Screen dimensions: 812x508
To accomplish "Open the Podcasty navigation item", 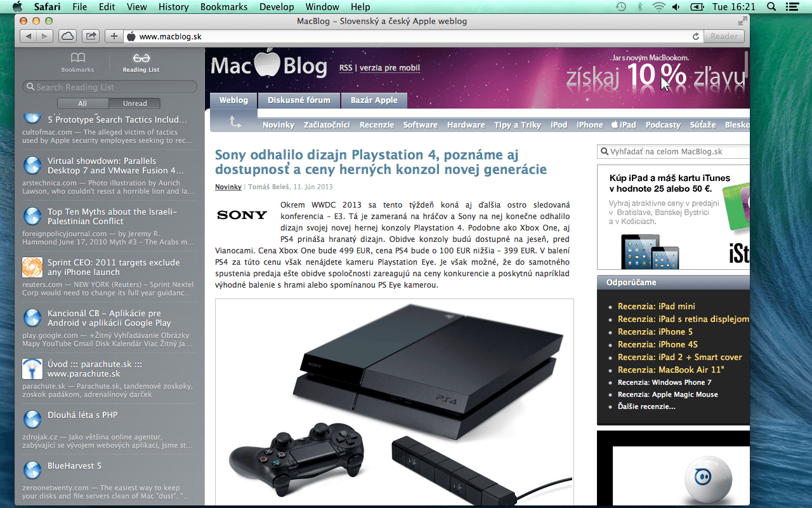I will [663, 125].
